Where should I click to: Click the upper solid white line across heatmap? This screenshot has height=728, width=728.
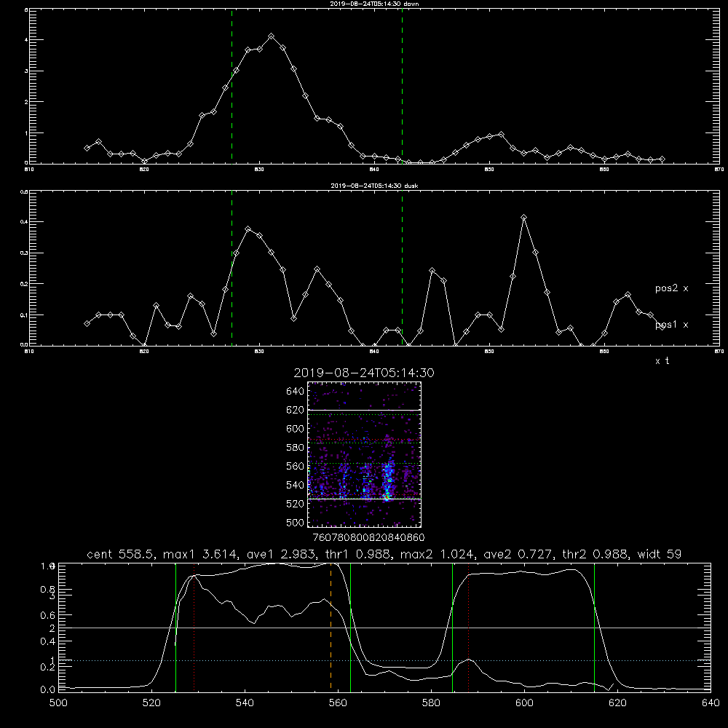(364, 410)
